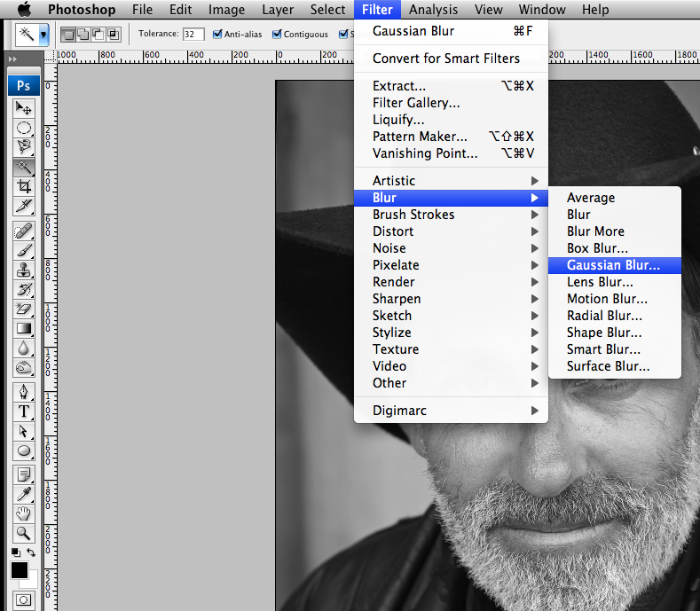Image resolution: width=700 pixels, height=611 pixels.
Task: Reapply last filter Gaussian Blur ⌘F
Action: coord(451,31)
